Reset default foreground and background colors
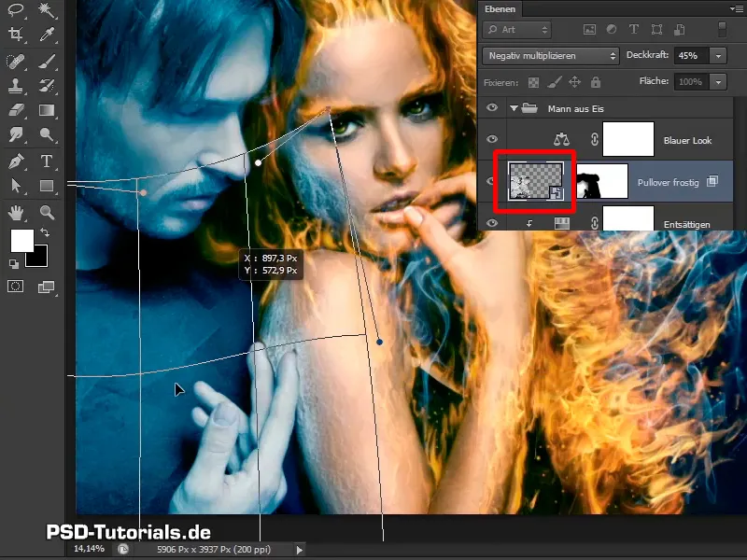747x560 pixels. pyautogui.click(x=14, y=263)
